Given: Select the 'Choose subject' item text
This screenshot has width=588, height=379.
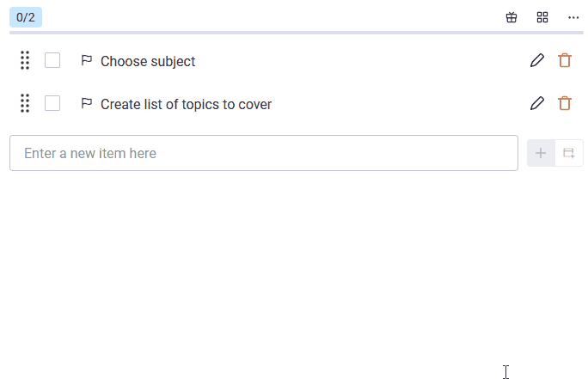Looking at the screenshot, I should tap(148, 61).
